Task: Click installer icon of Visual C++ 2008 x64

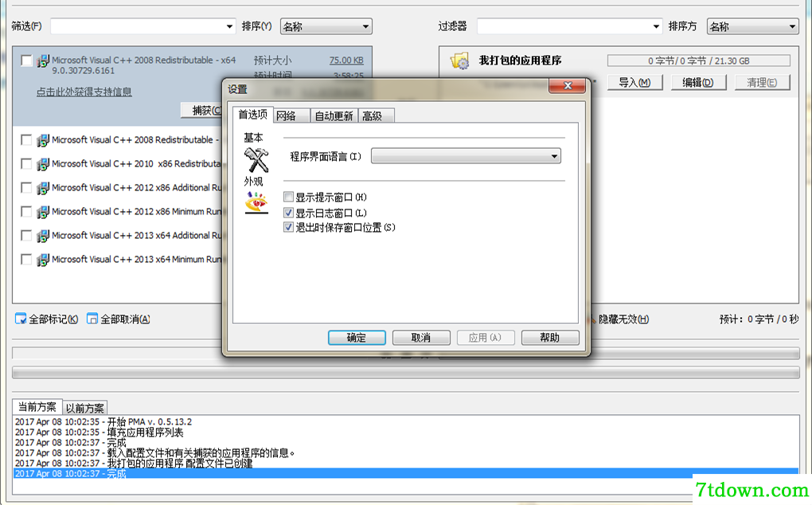Action: (43, 61)
